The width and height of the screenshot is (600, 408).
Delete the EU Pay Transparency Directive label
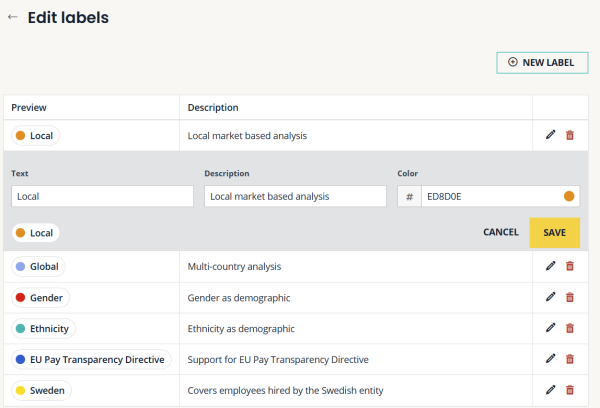(570, 359)
